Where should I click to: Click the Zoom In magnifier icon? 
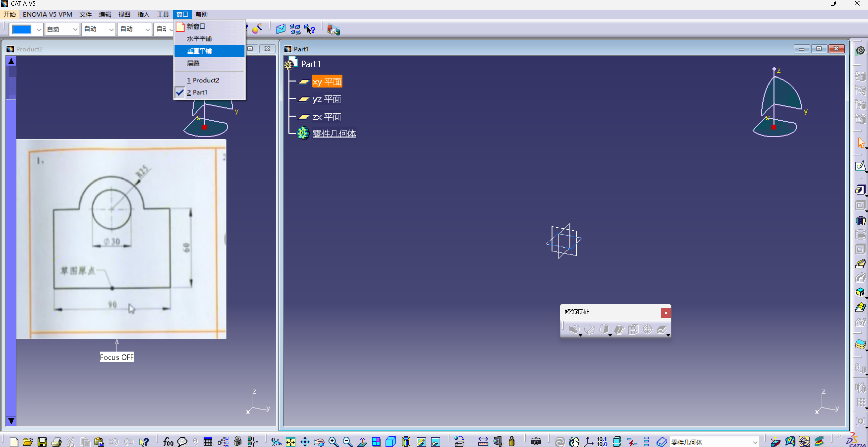coord(333,441)
